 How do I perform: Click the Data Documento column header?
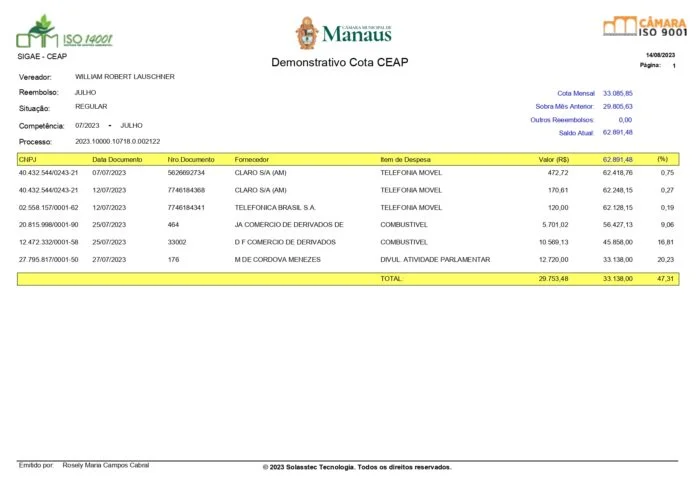117,159
